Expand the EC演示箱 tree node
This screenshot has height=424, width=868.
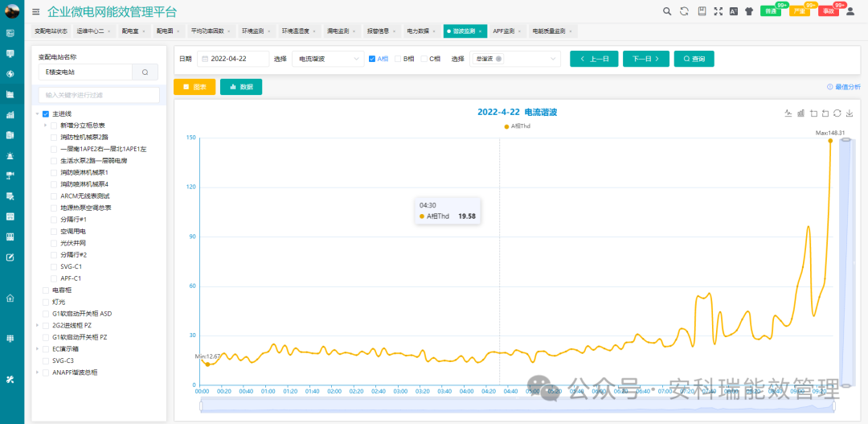pyautogui.click(x=38, y=348)
